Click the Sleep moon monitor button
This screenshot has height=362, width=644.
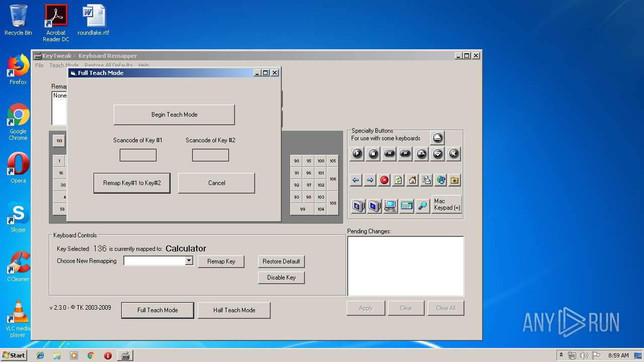pyautogui.click(x=358, y=206)
